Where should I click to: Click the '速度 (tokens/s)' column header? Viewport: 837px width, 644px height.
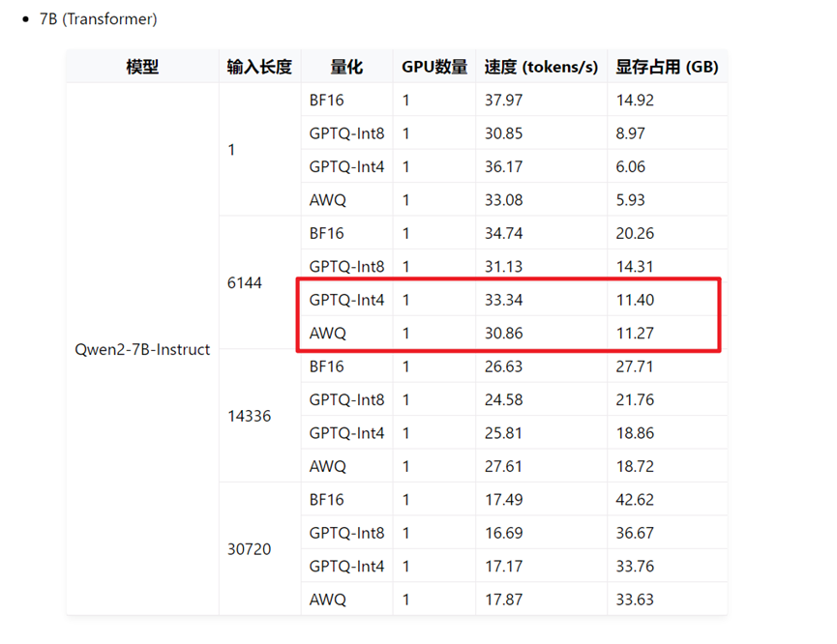541,67
